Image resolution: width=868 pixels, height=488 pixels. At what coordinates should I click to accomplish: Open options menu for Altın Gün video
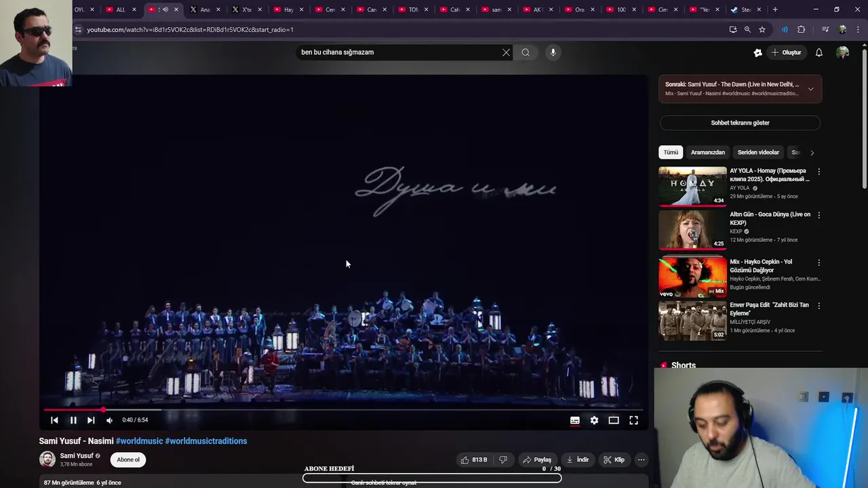[x=818, y=215]
